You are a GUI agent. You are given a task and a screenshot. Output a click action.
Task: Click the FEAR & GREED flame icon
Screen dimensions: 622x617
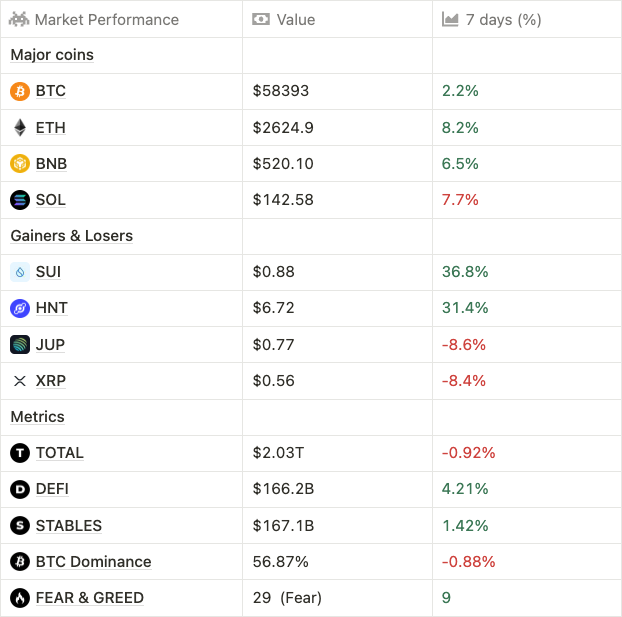click(x=20, y=598)
